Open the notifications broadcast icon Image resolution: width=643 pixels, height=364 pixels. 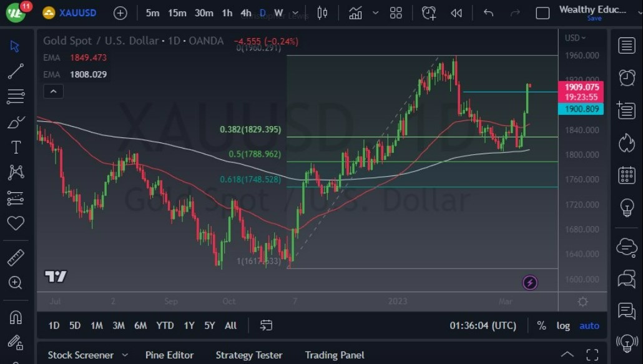(627, 343)
